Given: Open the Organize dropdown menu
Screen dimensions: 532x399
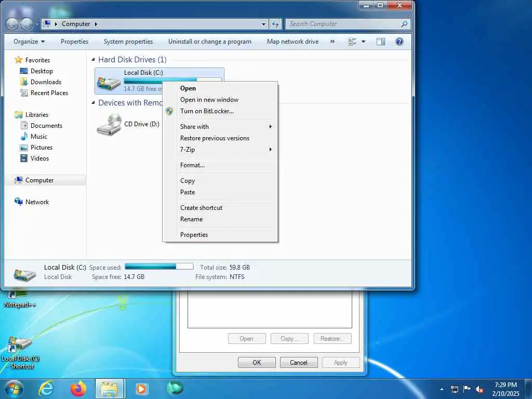Looking at the screenshot, I should [x=29, y=42].
